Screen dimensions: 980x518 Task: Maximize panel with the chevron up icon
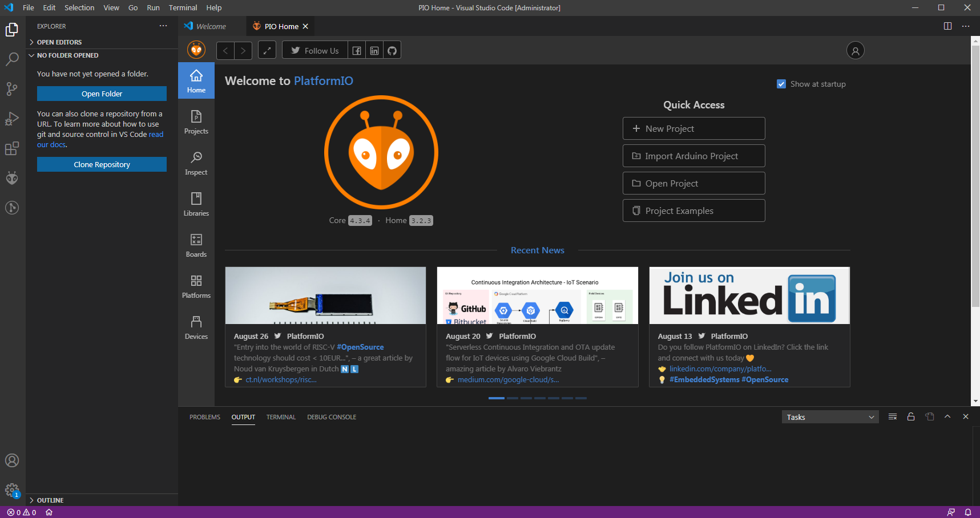click(947, 417)
